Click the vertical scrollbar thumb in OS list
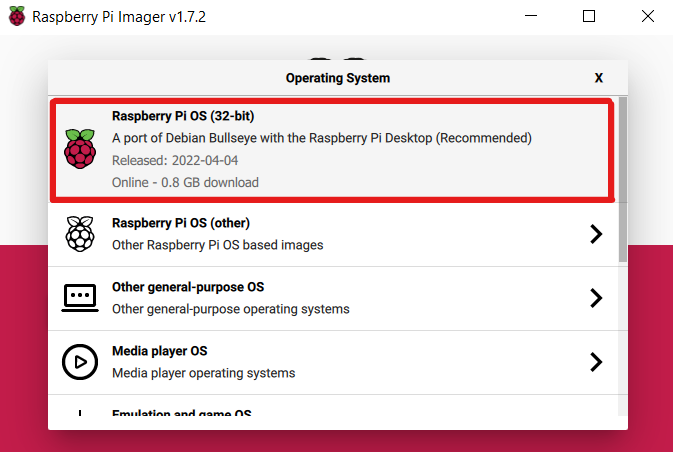 point(623,179)
